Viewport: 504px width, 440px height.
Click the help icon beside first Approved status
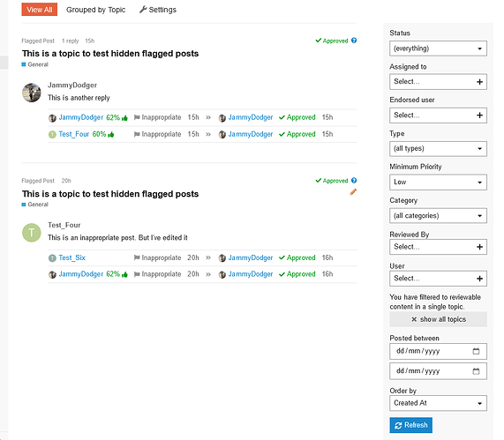tap(354, 41)
